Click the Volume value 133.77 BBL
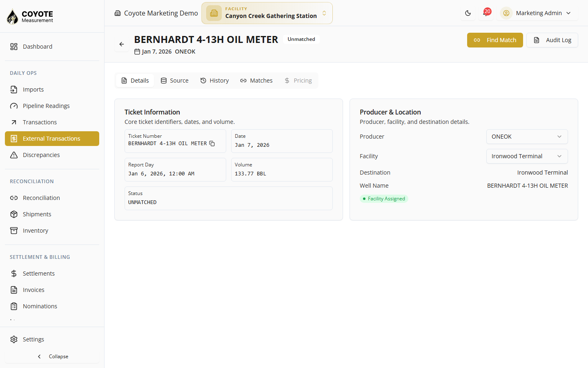 coord(250,174)
